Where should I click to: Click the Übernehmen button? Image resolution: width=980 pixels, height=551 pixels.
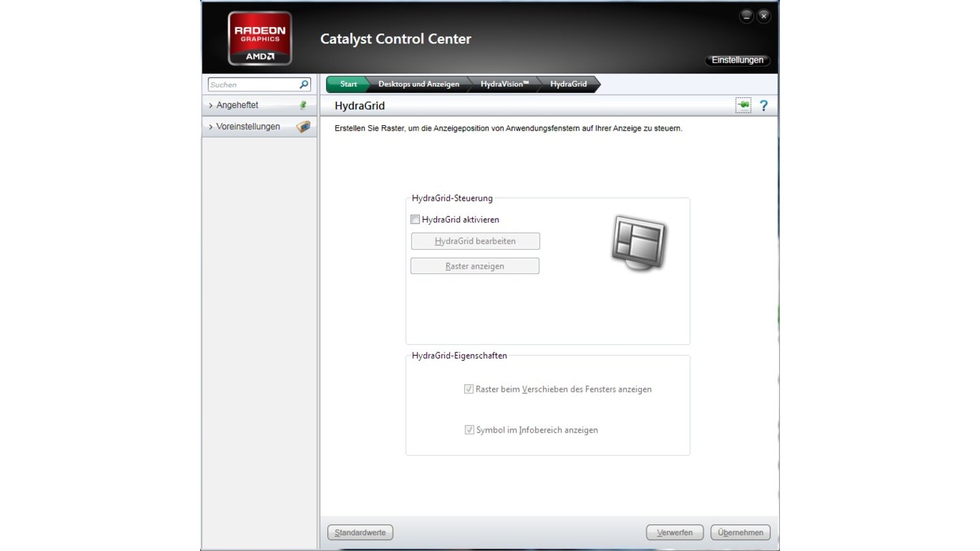coord(740,533)
